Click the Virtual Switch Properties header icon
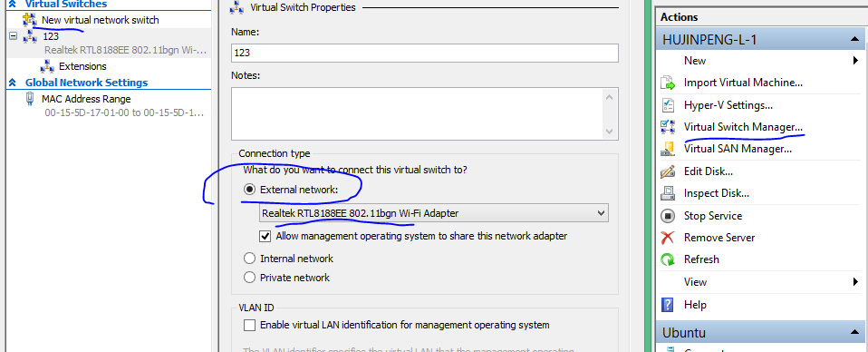 237,8
